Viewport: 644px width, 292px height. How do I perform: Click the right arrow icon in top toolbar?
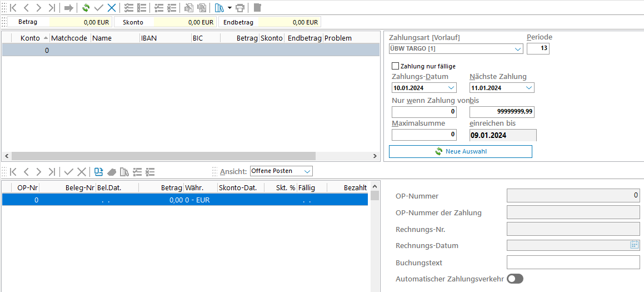coord(69,8)
